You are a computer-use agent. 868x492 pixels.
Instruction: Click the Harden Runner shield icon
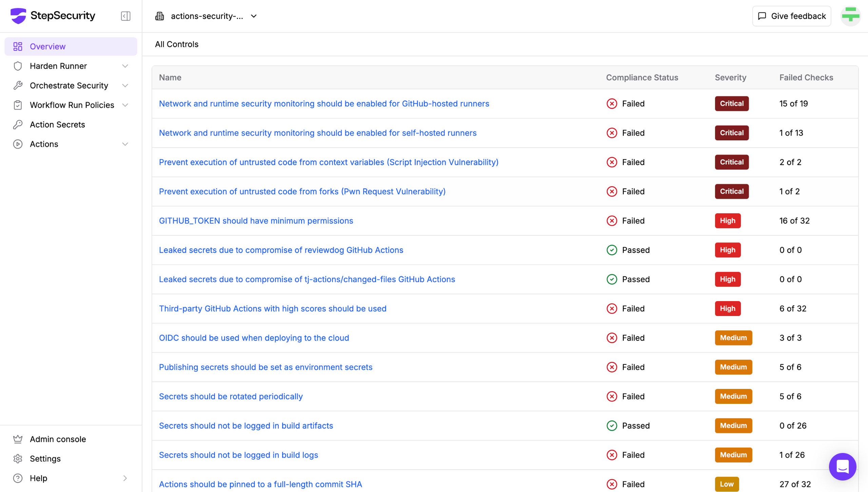click(x=18, y=66)
